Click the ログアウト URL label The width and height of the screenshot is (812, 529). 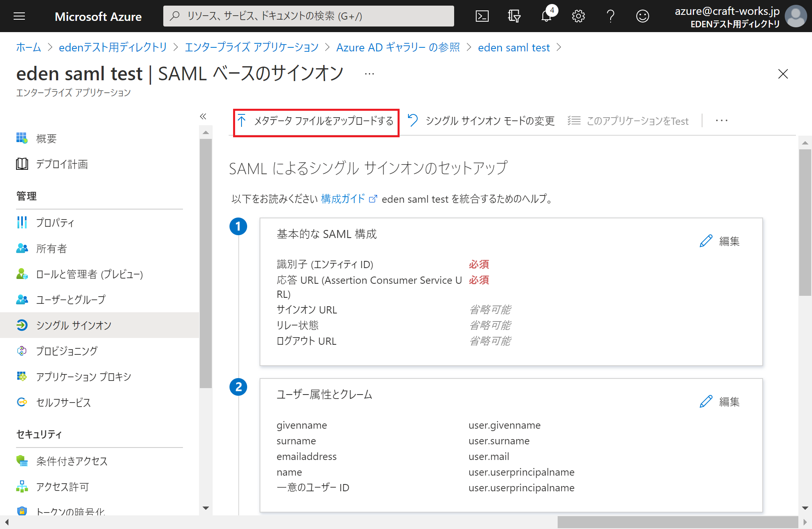point(307,341)
